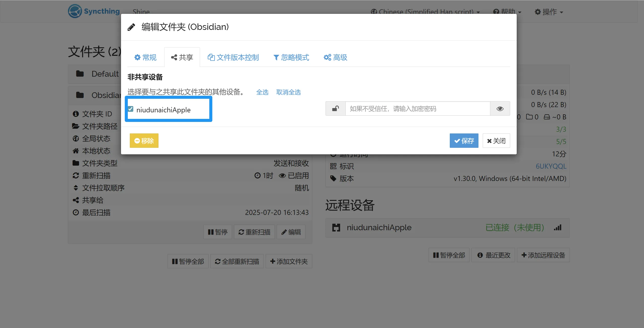The image size is (644, 328).
Task: Click the 添加文件夹 button
Action: (289, 261)
